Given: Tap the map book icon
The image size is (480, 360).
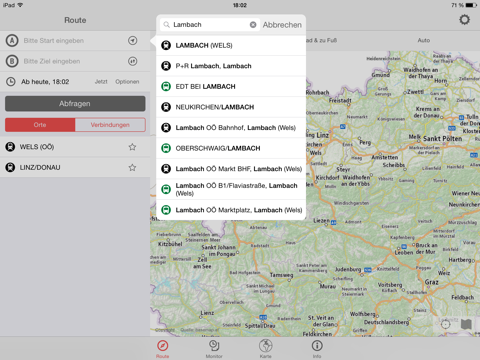Looking at the screenshot, I should [466, 324].
